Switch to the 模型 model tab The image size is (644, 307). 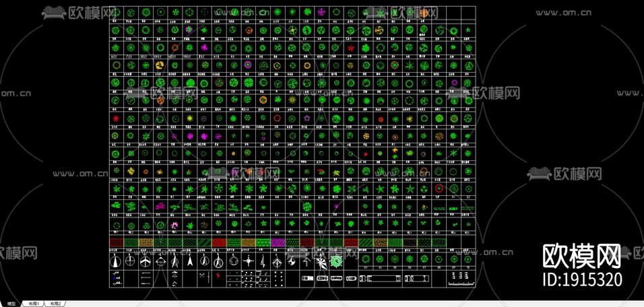tap(11, 304)
